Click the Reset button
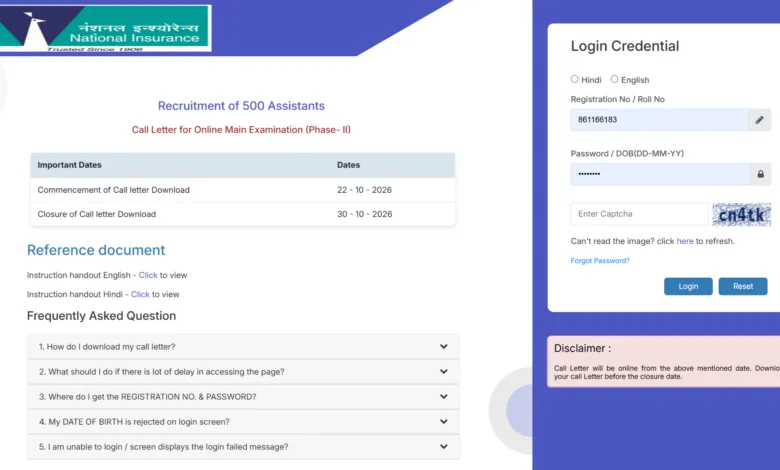The width and height of the screenshot is (780, 470). (x=743, y=286)
